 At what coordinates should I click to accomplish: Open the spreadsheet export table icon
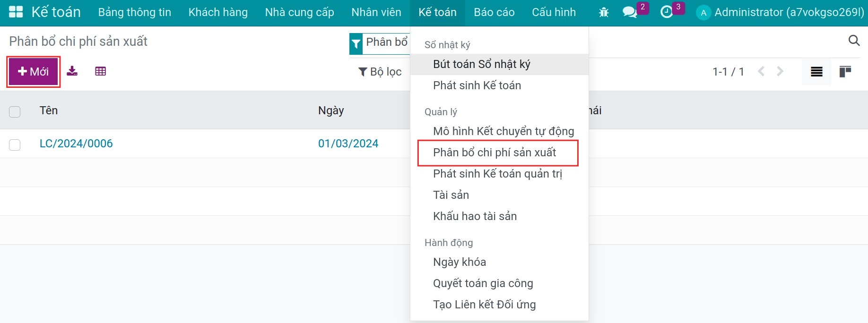pos(100,71)
